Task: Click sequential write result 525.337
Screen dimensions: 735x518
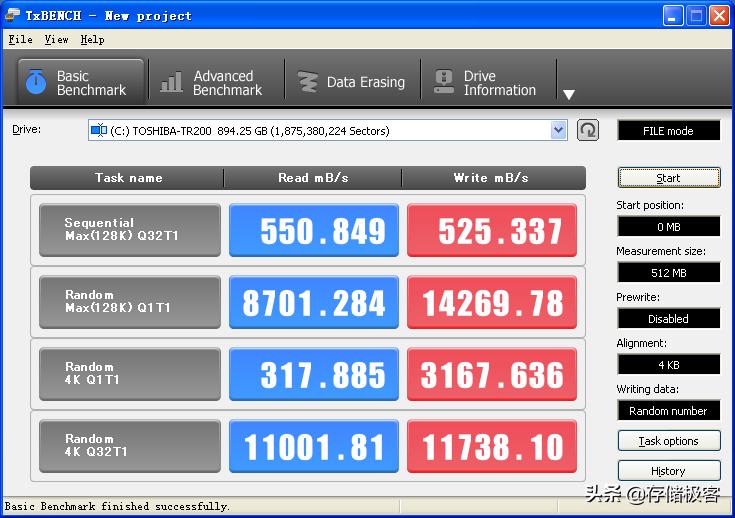Action: pos(492,230)
